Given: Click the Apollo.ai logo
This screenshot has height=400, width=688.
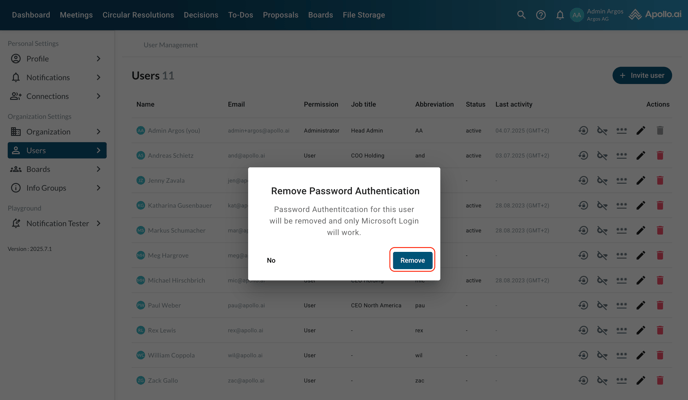Looking at the screenshot, I should pyautogui.click(x=655, y=15).
